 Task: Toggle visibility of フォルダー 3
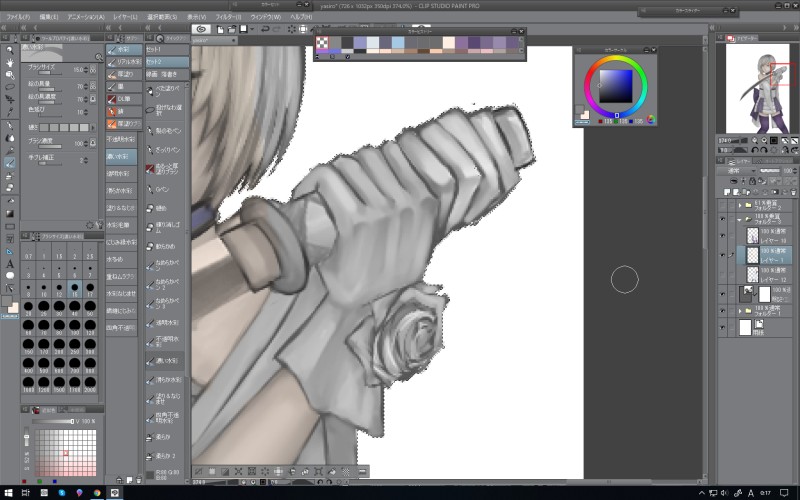[x=722, y=219]
